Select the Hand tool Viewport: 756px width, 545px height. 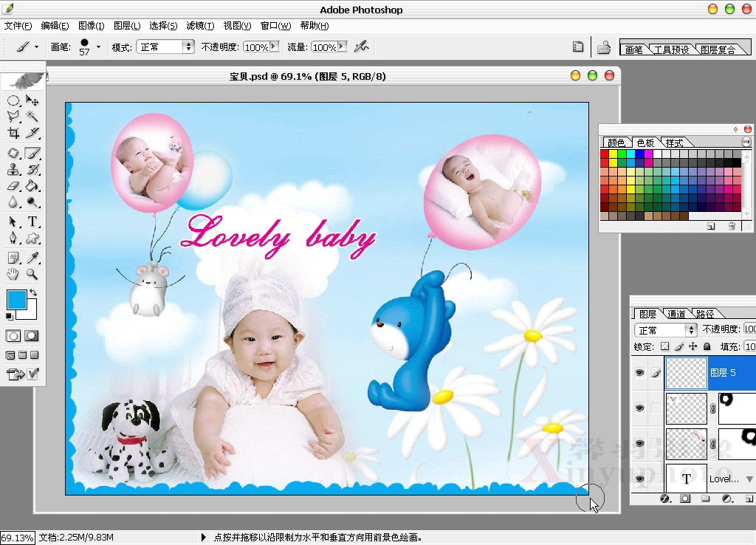pyautogui.click(x=13, y=275)
